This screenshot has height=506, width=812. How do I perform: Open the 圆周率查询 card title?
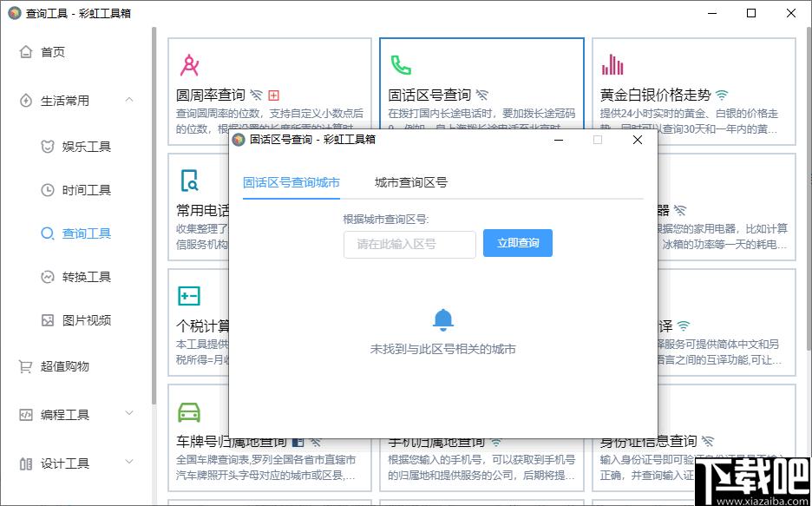(211, 95)
